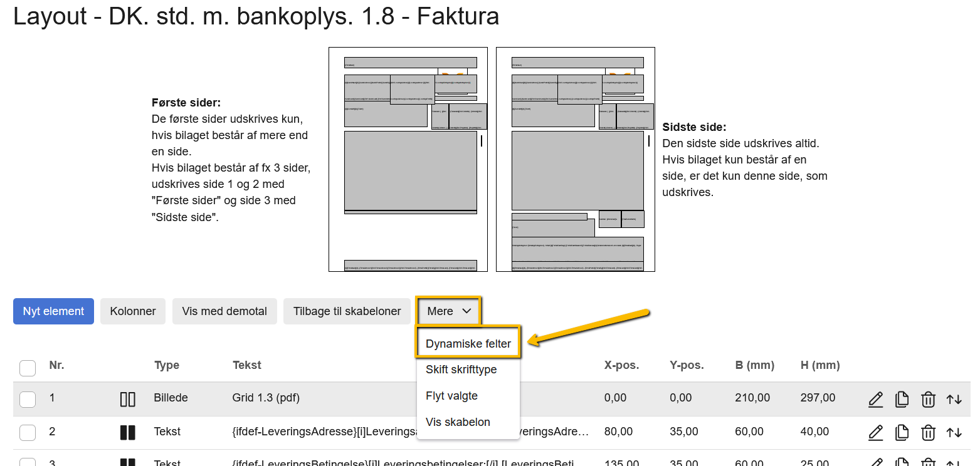Screen dimensions: 980x466
Task: Select Skift skrifttype menu entry
Action: (461, 370)
